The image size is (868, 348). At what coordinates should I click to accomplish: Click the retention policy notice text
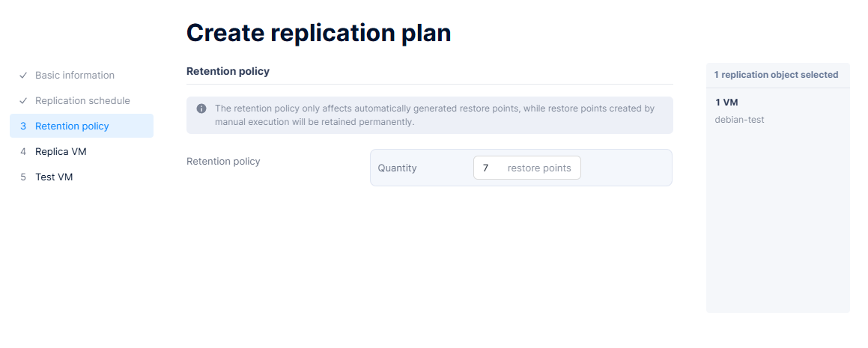(x=434, y=115)
